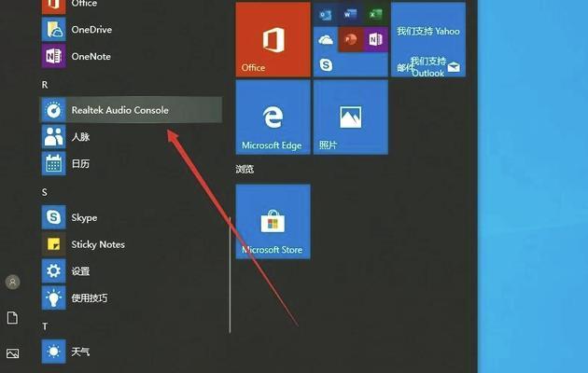
Task: Open OneNote purple icon in app list
Action: [x=53, y=56]
